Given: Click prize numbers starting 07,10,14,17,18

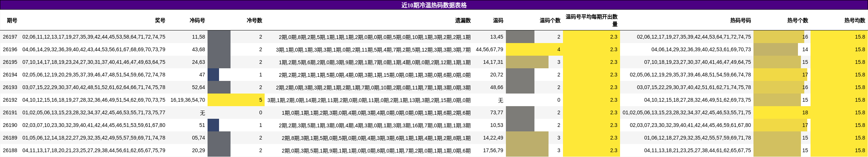Looking at the screenshot, I should [94, 62].
